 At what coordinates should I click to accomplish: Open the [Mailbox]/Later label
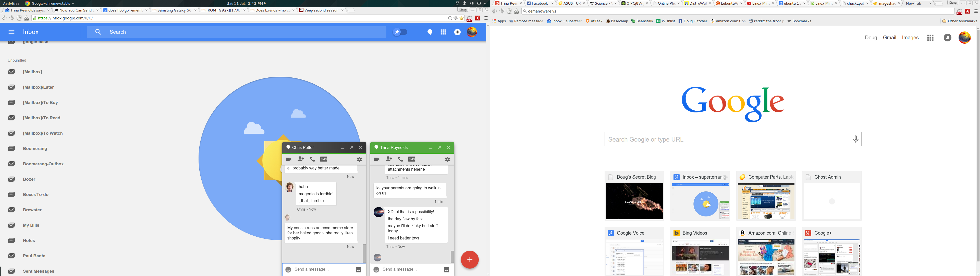pyautogui.click(x=38, y=87)
